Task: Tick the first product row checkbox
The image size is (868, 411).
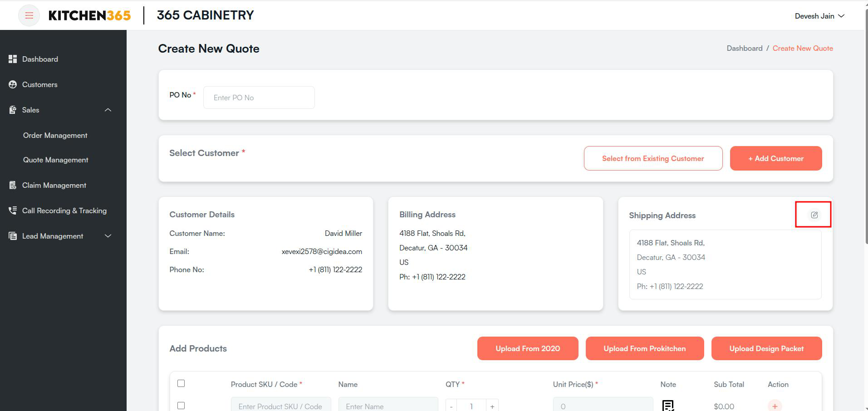Action: pyautogui.click(x=181, y=406)
